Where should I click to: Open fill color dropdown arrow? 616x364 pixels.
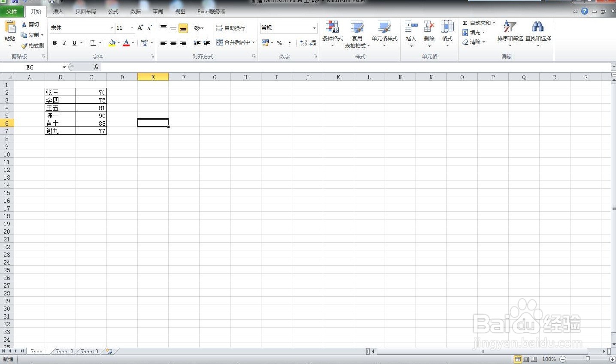[x=118, y=43]
